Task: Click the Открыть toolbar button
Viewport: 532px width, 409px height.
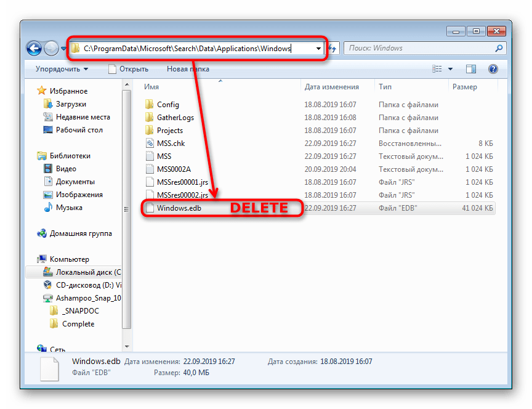Action: (x=128, y=69)
